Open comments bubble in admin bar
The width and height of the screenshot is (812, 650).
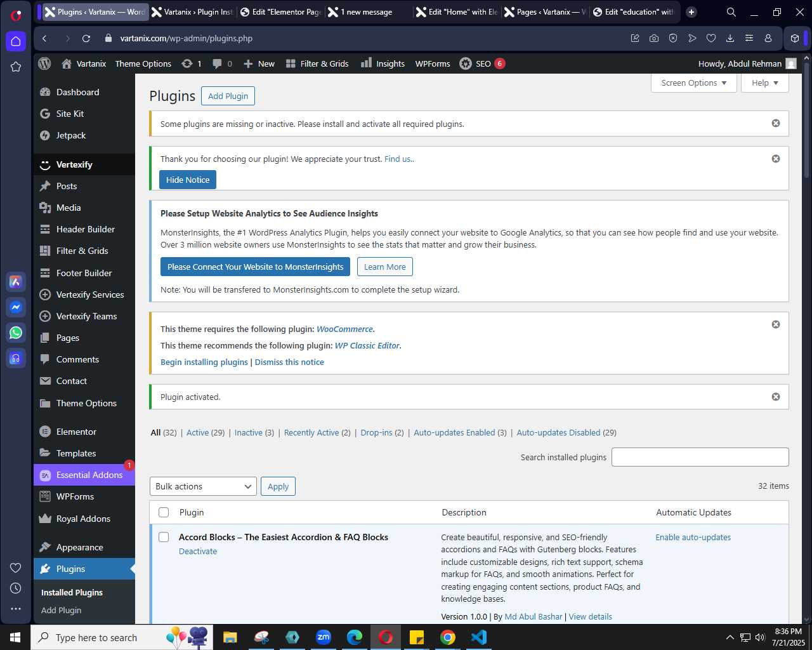point(222,63)
